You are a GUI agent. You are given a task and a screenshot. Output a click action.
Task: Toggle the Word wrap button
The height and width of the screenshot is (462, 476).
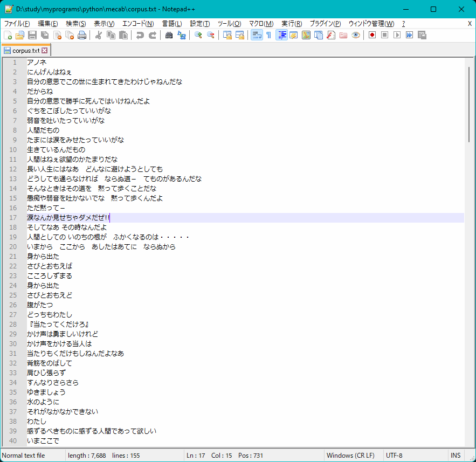pos(257,35)
